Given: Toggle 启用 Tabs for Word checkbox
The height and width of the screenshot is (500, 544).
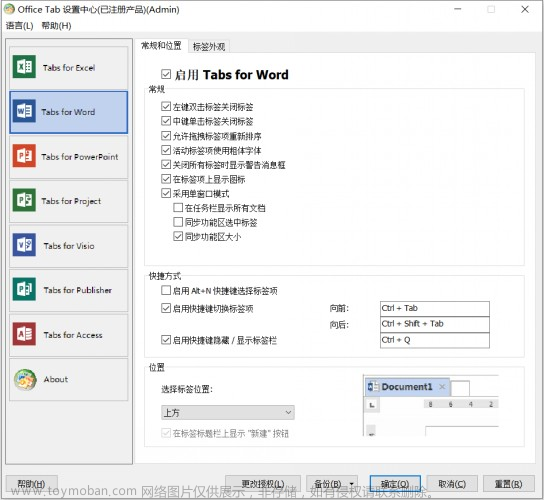Looking at the screenshot, I should (166, 74).
